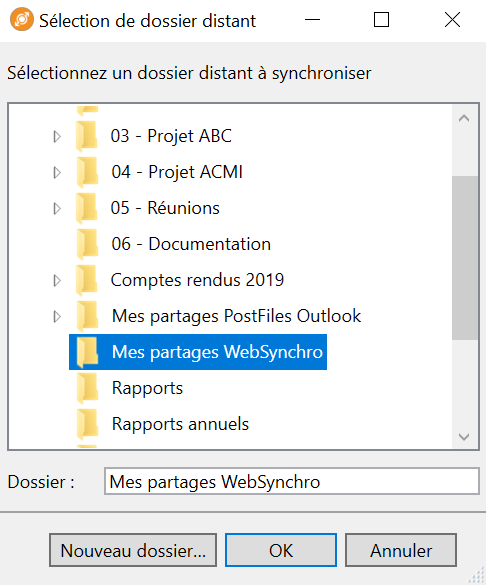This screenshot has width=486, height=585.
Task: Confirm selection with the OK button
Action: [281, 550]
